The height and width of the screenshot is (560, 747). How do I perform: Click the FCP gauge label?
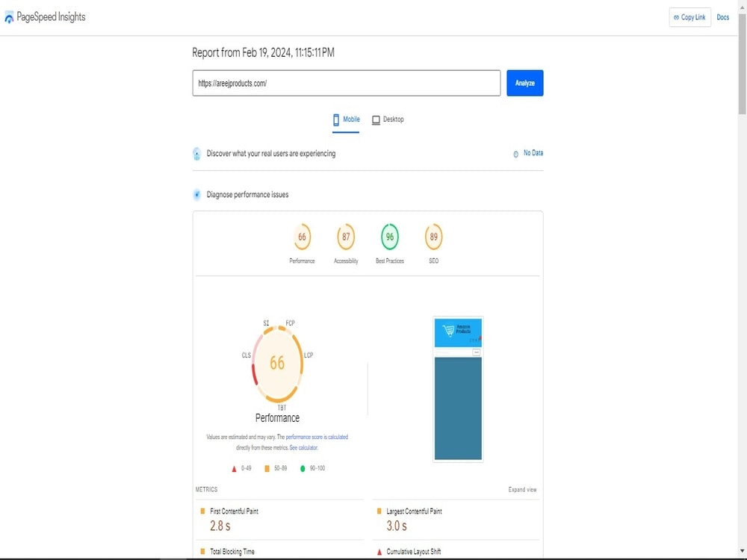click(x=290, y=323)
